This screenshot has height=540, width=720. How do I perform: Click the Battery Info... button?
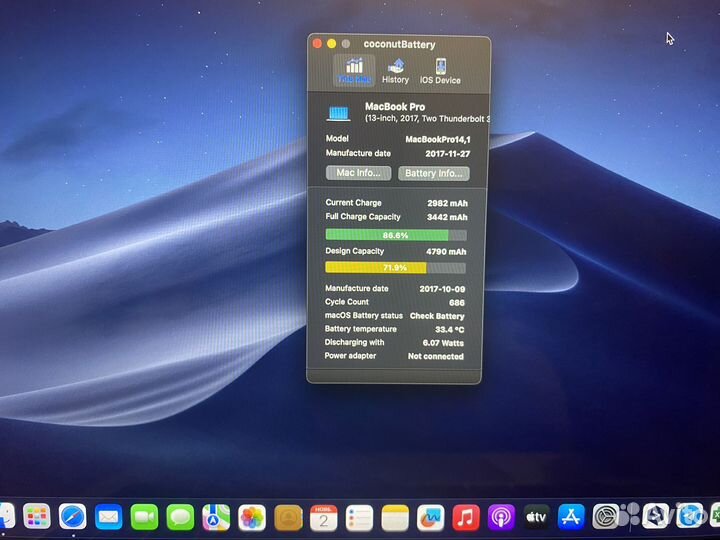tap(433, 173)
